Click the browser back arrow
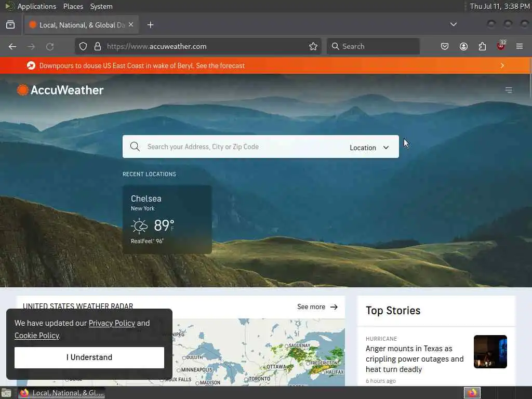The width and height of the screenshot is (532, 399). coord(12,46)
